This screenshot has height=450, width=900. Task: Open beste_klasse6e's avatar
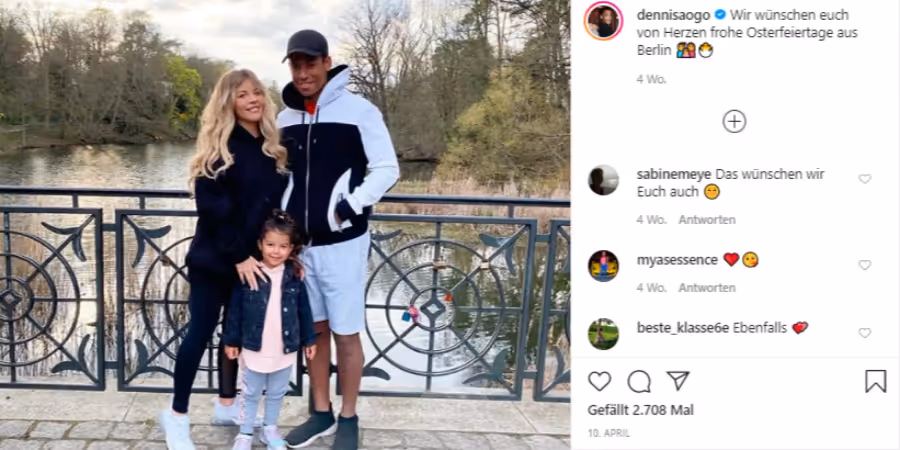(603, 334)
